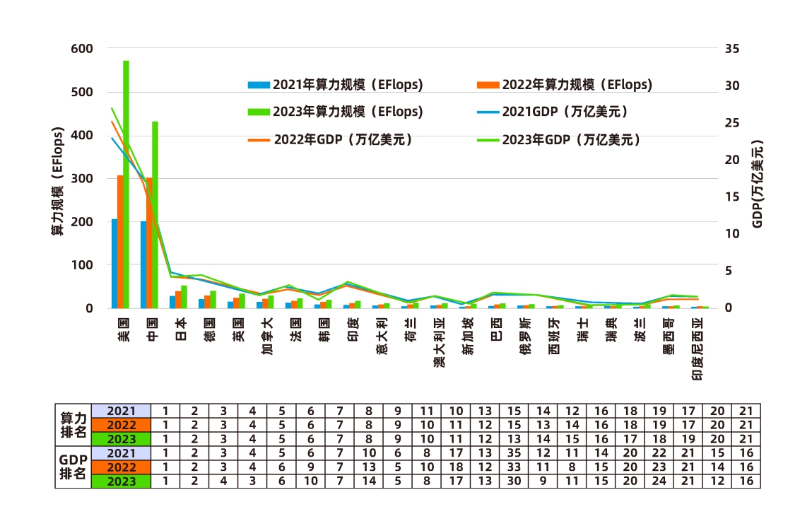Select the green 2023 year cell in GDP排名 rows
Screen dimensions: 812x526
pyautogui.click(x=121, y=481)
